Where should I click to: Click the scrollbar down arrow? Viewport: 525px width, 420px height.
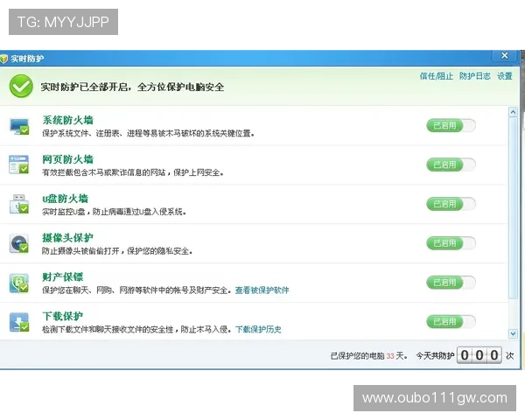(513, 333)
